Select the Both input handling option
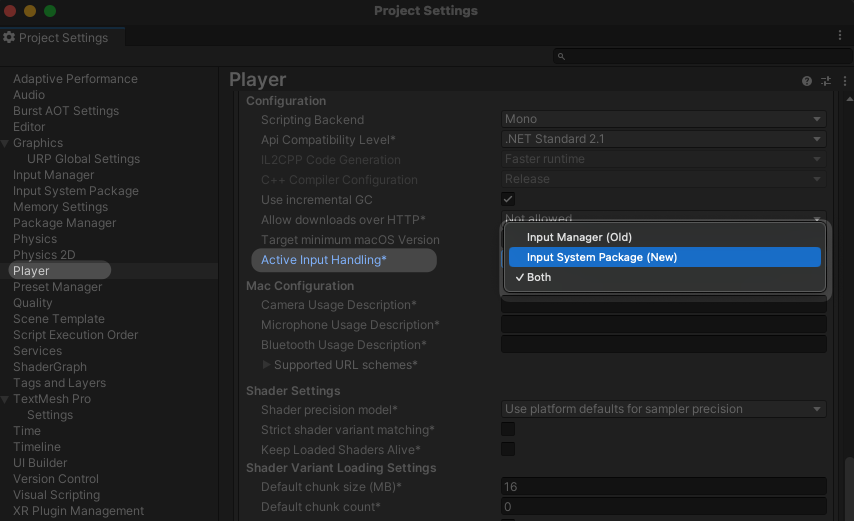 coord(664,277)
